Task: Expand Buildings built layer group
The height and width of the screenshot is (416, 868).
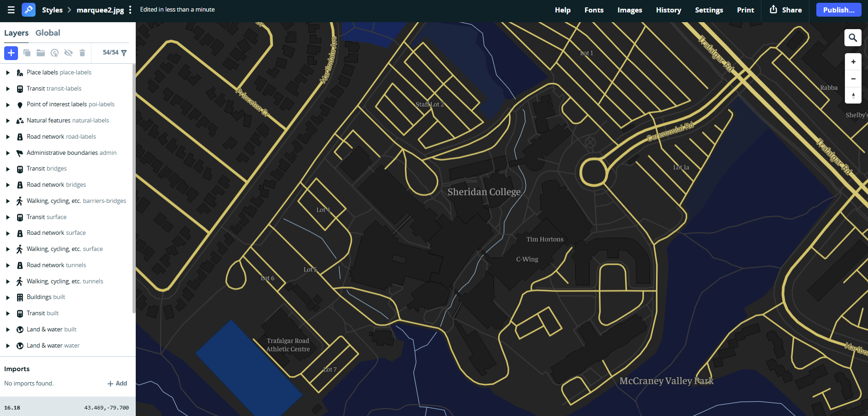Action: pos(8,298)
